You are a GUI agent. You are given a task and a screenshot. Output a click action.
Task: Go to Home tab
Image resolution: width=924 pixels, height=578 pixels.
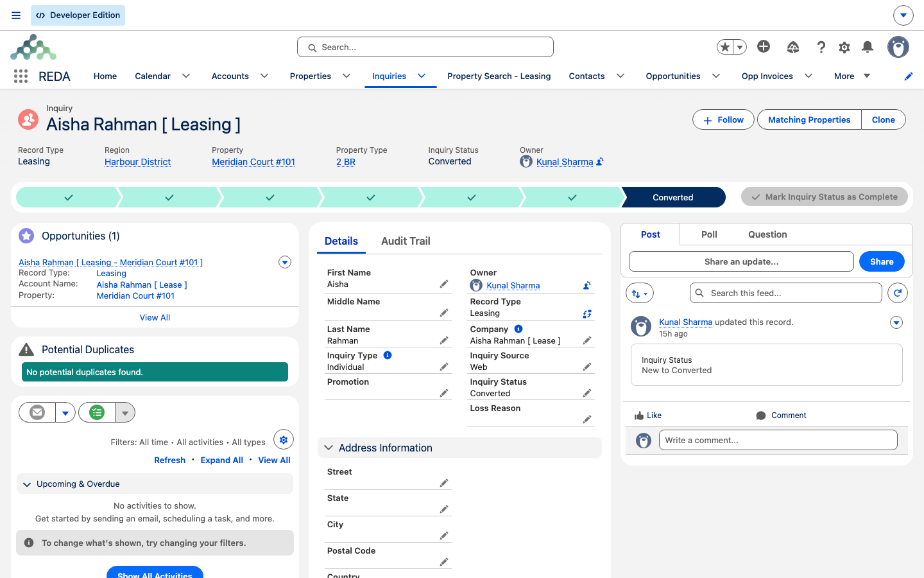point(105,76)
